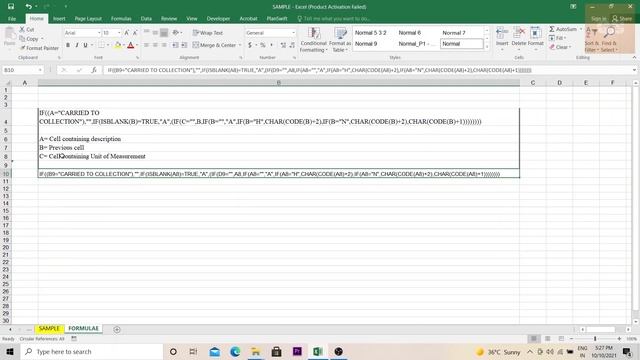Switch to the Page Layout tab
640x360 pixels.
(88, 19)
